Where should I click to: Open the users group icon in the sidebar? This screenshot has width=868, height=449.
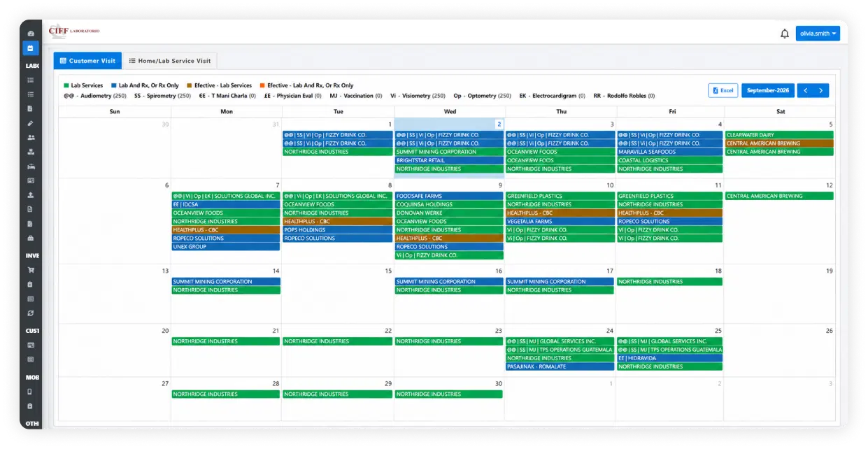[x=30, y=138]
